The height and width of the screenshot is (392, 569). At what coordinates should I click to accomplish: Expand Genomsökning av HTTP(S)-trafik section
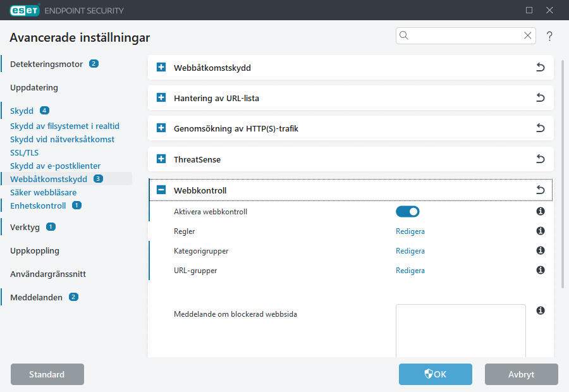[x=161, y=128]
